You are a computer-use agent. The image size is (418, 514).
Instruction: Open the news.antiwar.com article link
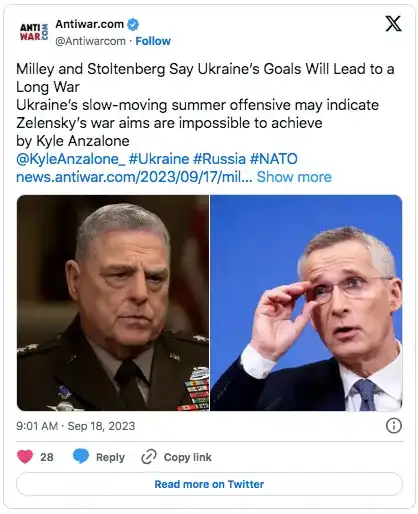[x=134, y=177]
